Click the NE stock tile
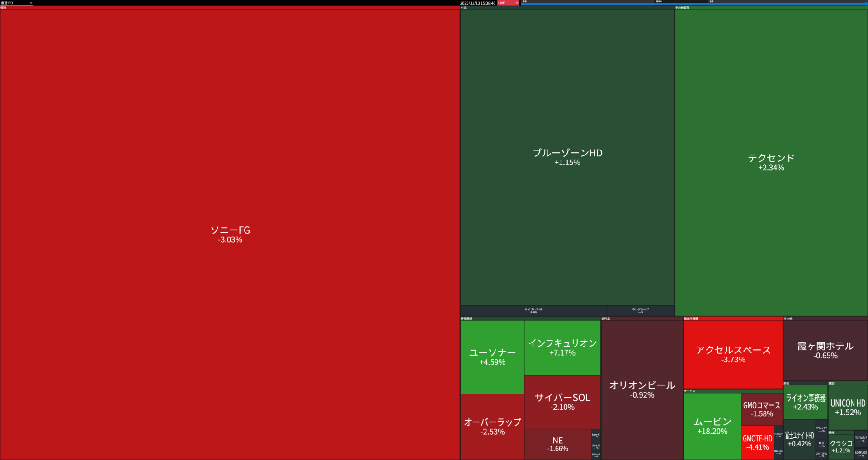 pos(557,444)
